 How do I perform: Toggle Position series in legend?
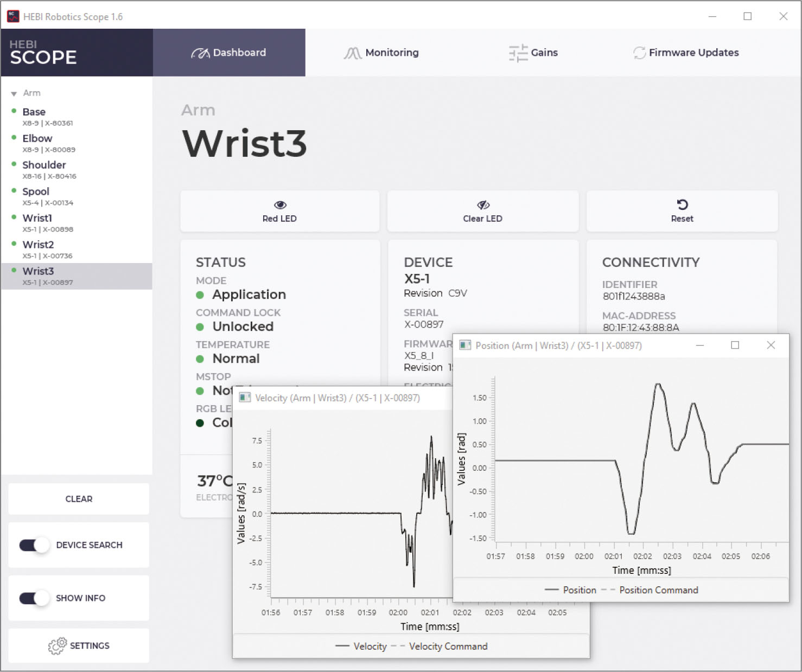tap(570, 590)
